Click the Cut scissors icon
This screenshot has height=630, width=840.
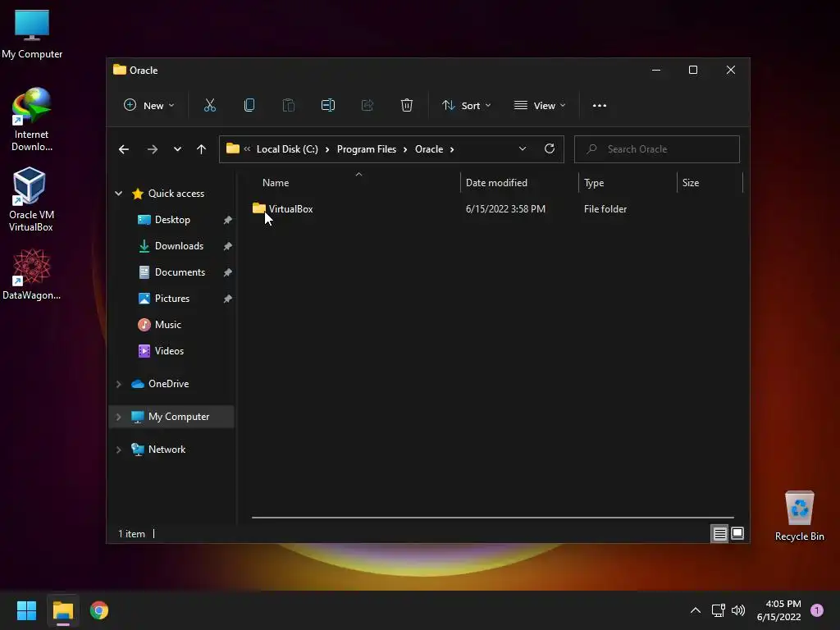[209, 105]
